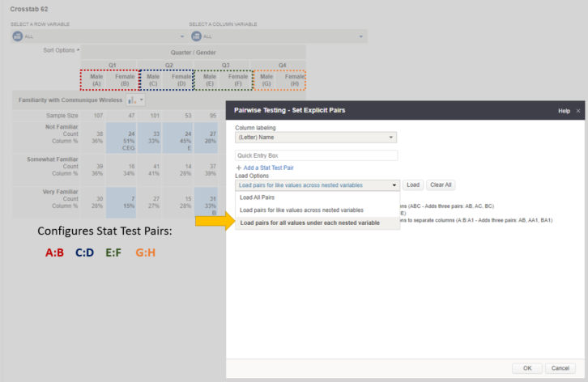Viewport: 588px width, 382px height.
Task: Click the column variable table icon
Action: [x=196, y=36]
